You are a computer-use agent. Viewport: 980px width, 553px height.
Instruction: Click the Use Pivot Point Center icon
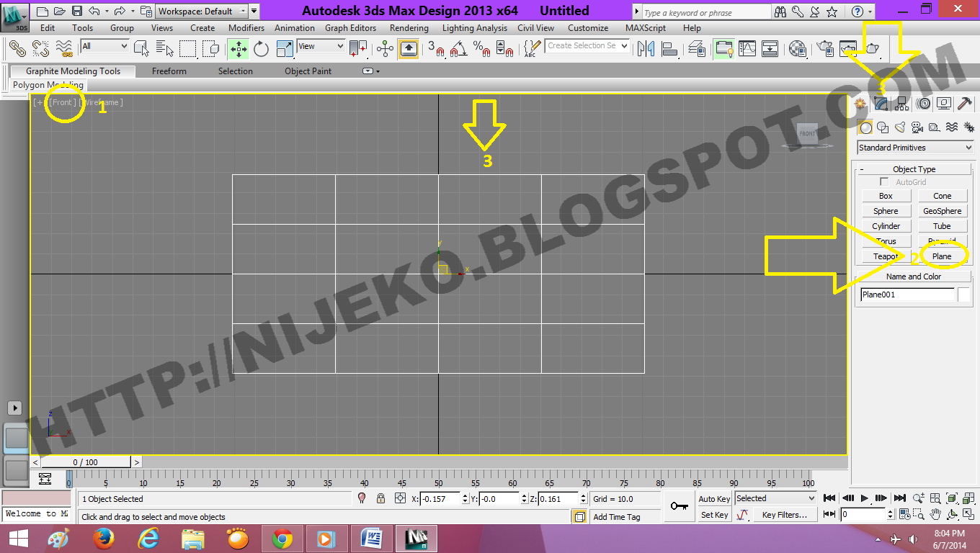tap(358, 48)
